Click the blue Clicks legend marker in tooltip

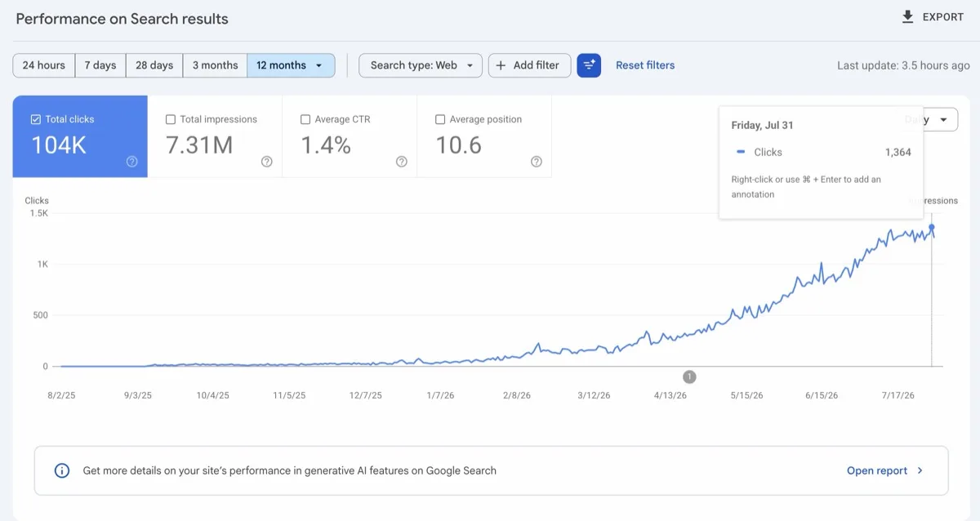741,152
